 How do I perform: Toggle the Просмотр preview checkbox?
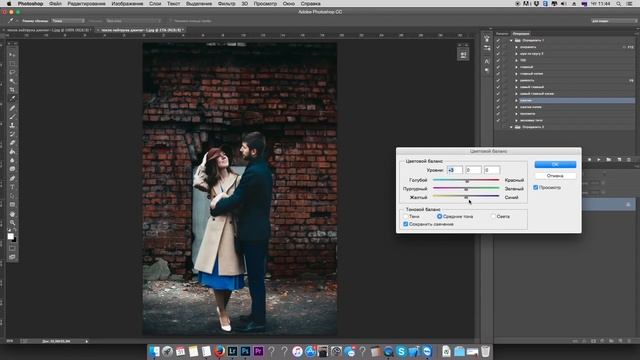[536, 187]
